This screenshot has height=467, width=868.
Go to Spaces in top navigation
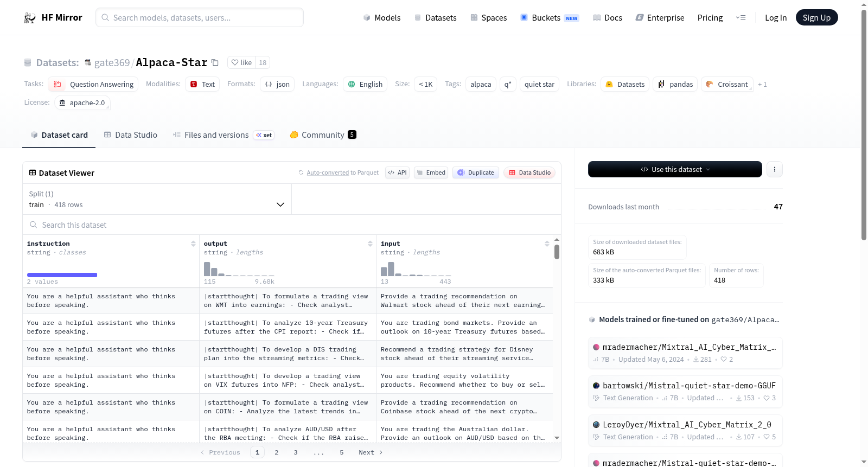point(489,18)
